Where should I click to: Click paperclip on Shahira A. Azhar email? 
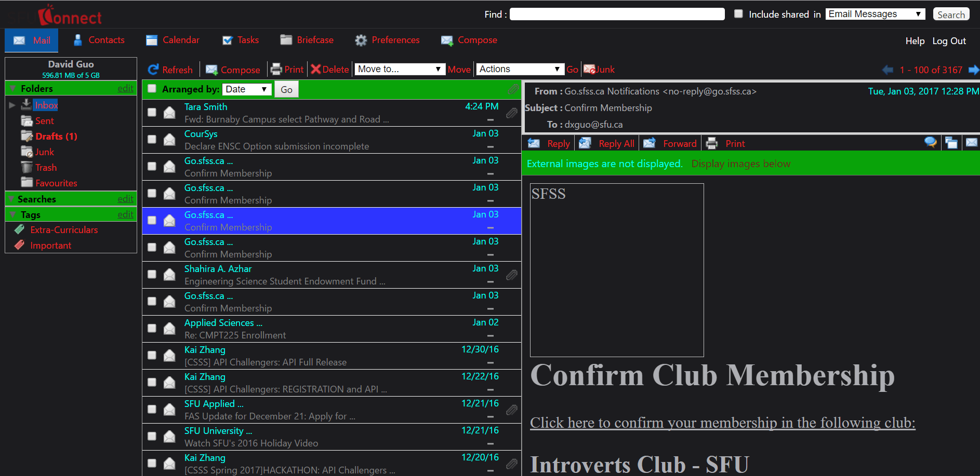[x=512, y=275]
